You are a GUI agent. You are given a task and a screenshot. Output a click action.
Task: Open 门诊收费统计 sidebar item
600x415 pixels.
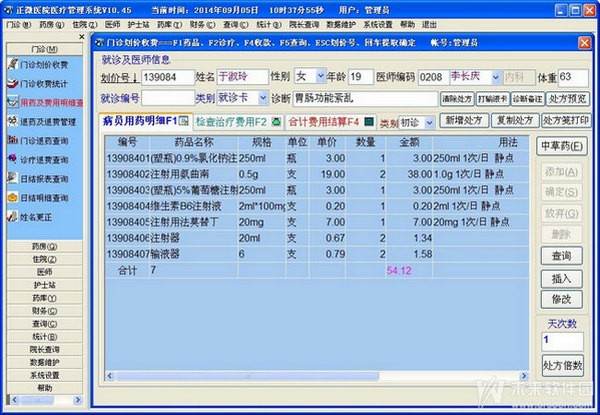[45, 84]
